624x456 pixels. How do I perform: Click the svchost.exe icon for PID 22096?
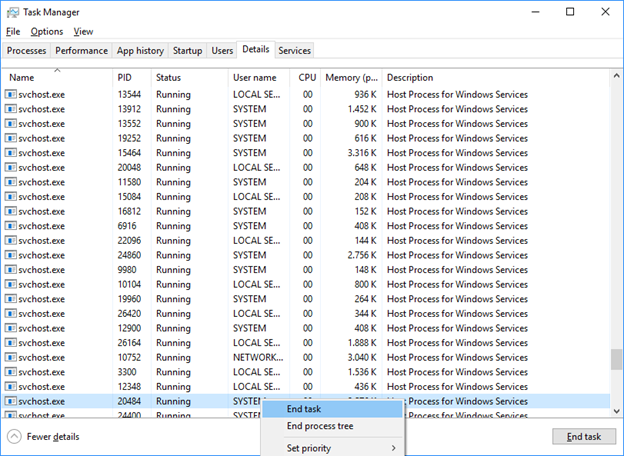point(10,240)
